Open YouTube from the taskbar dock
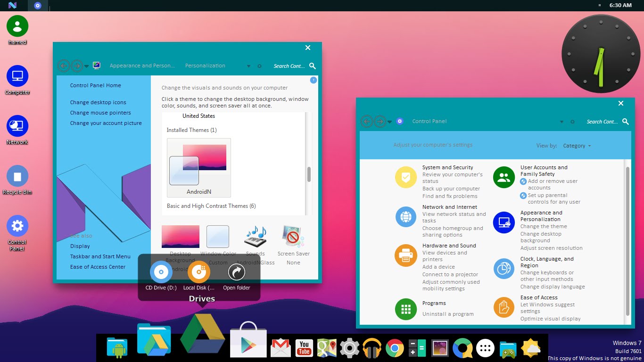644x362 pixels. (x=304, y=348)
